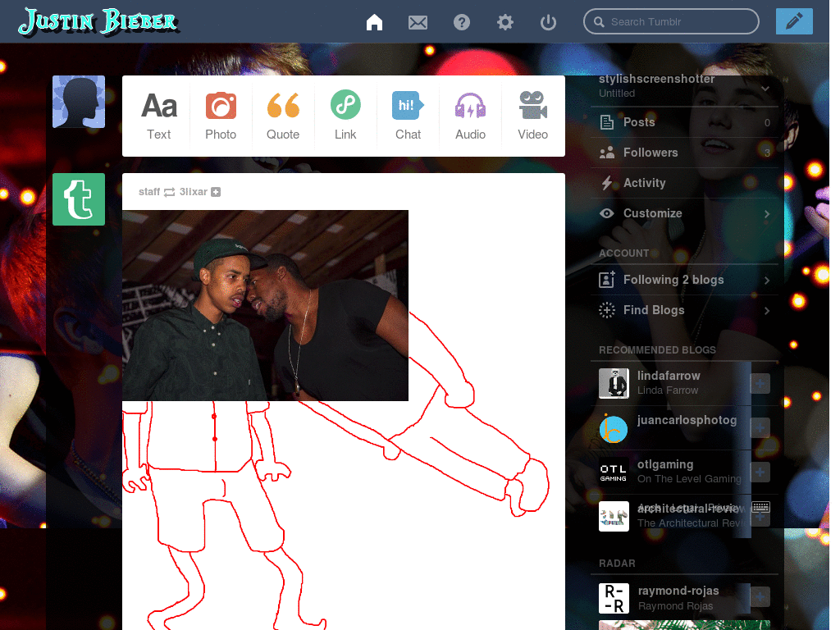Follow otlgaming with the plus button
The width and height of the screenshot is (840, 630).
[x=760, y=472]
